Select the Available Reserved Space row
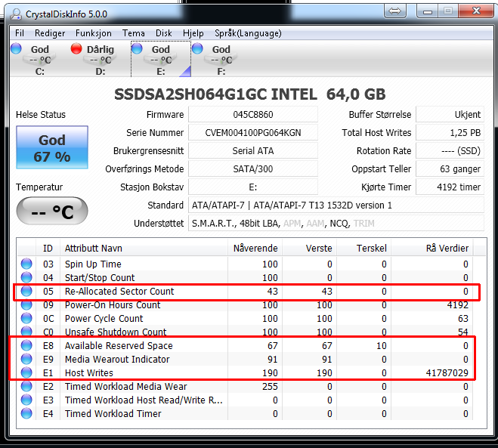 [x=245, y=345]
